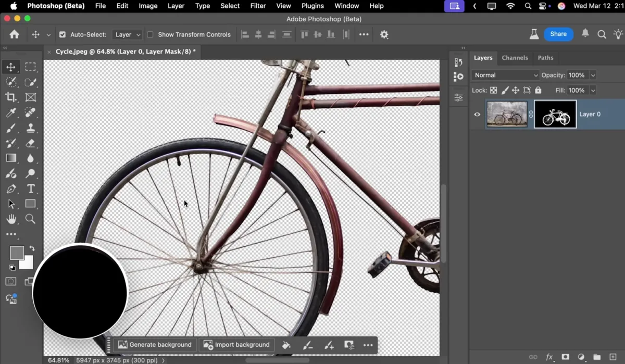Viewport: 625px width, 364px height.
Task: Select the Type tool
Action: pos(30,189)
